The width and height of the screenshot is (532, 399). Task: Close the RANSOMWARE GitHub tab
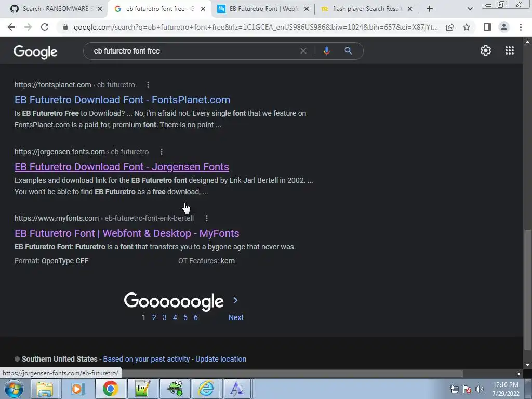(x=100, y=9)
